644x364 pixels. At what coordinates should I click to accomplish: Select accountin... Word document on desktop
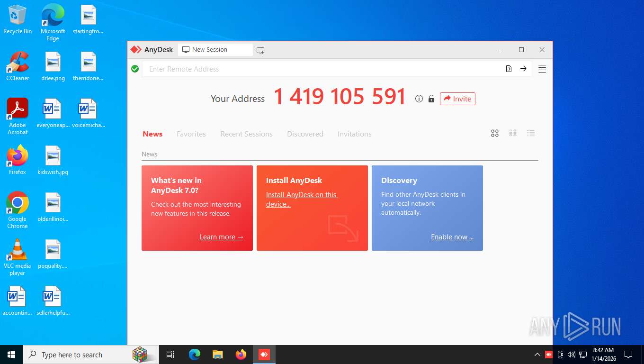(x=18, y=301)
